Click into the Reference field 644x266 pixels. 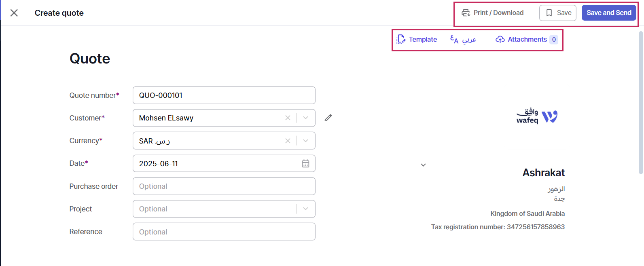pyautogui.click(x=224, y=232)
